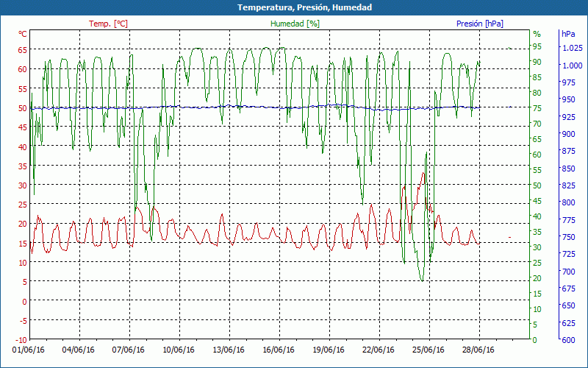588x368 pixels.
Task: Click the 800 tick on pressure axis
Action: point(568,202)
